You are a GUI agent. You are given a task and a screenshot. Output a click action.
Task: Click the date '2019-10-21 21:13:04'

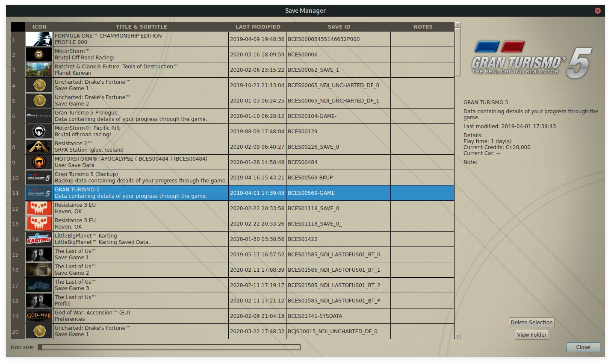click(257, 85)
